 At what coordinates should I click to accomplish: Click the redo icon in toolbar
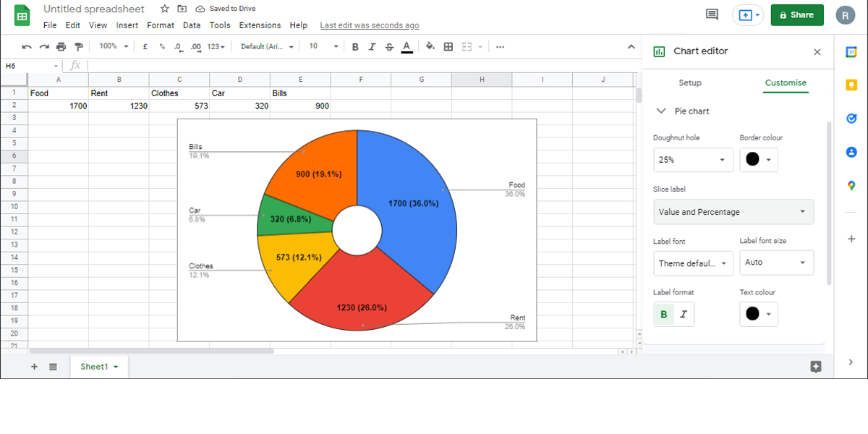point(44,46)
